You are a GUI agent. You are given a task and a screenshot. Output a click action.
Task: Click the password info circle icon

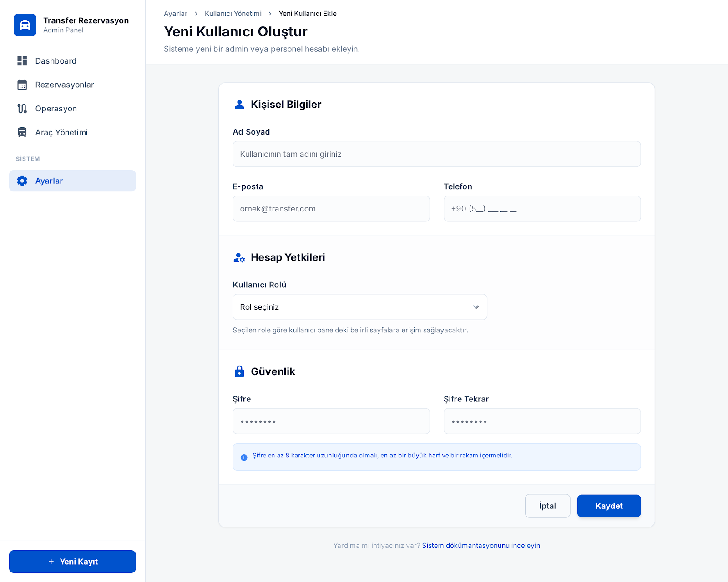pos(244,457)
